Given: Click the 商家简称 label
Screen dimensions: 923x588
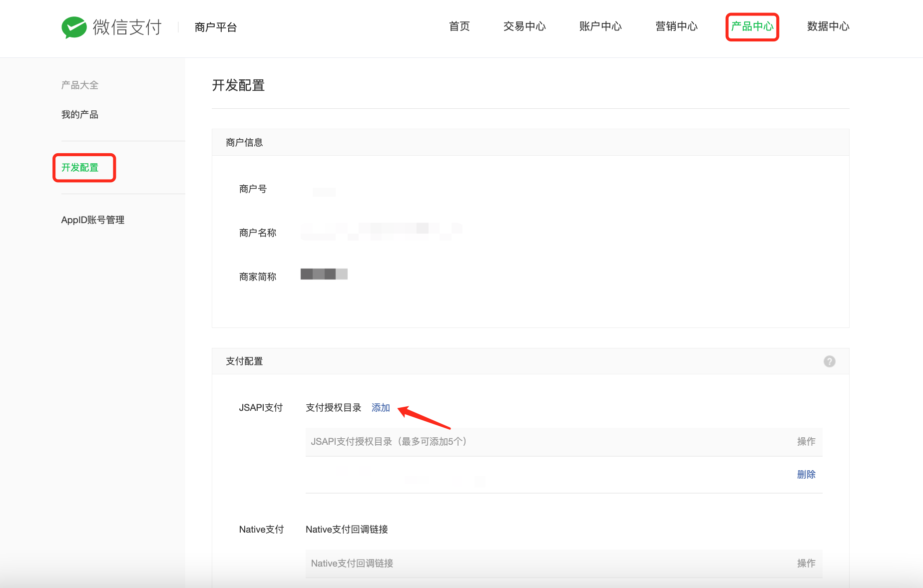Looking at the screenshot, I should click(x=258, y=277).
